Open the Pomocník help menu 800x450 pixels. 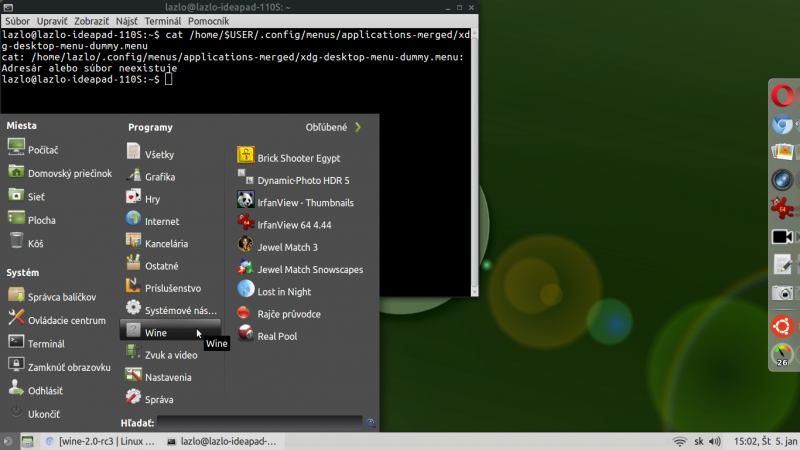click(x=208, y=21)
